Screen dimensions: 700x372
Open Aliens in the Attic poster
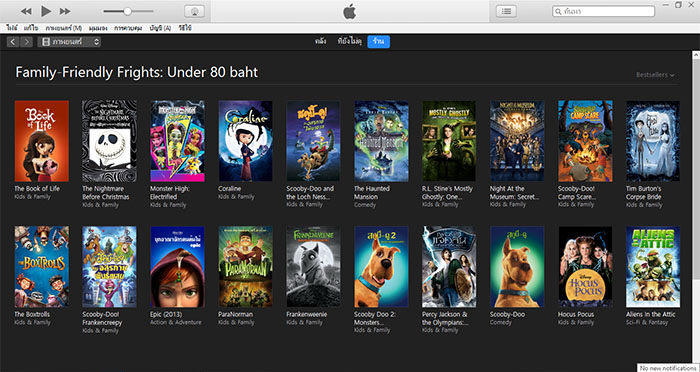[653, 267]
